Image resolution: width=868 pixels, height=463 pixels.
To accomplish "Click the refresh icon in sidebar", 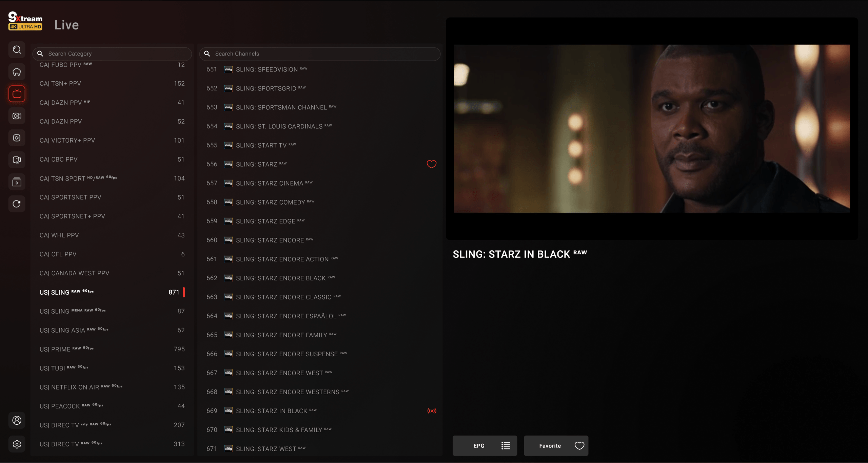I will [17, 204].
